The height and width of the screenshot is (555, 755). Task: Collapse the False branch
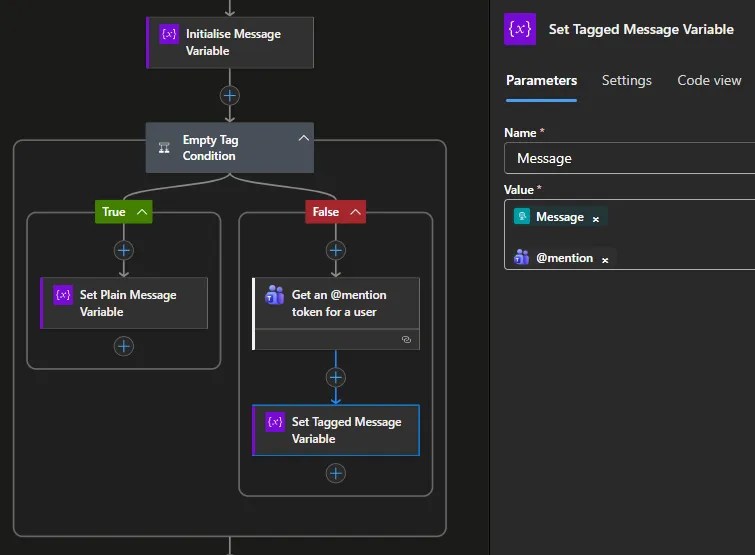click(355, 212)
